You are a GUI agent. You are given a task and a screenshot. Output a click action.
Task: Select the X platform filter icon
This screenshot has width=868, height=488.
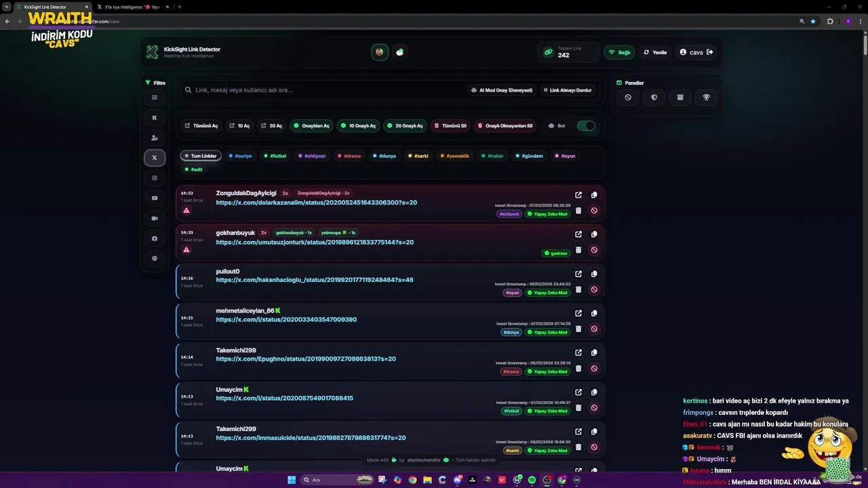click(155, 158)
